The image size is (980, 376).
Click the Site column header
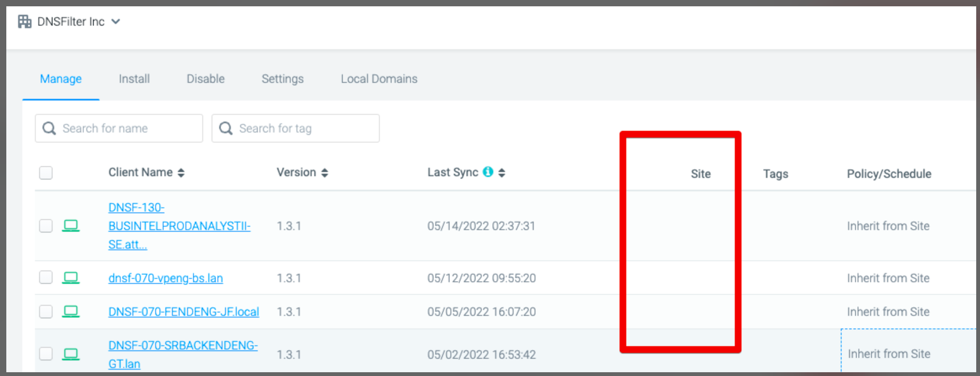(701, 174)
